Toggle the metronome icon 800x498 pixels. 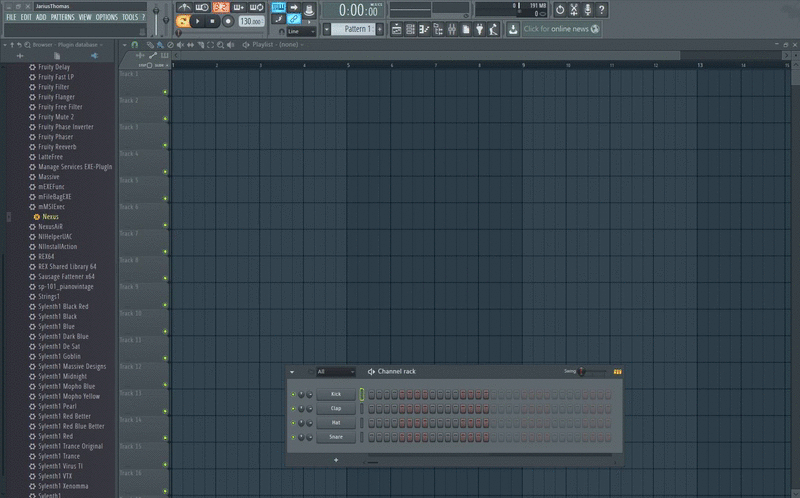tap(184, 7)
